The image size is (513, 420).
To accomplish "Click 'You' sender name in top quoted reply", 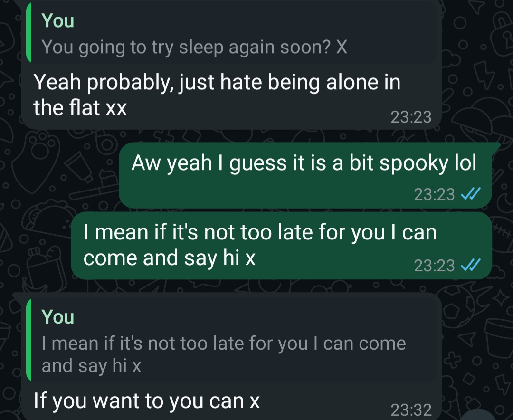I will 57,20.
